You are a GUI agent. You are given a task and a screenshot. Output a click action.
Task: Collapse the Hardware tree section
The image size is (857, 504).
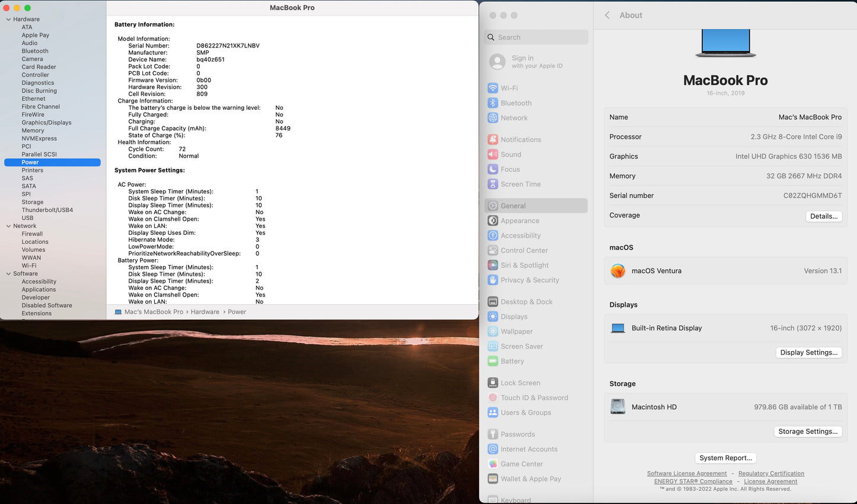(x=8, y=20)
